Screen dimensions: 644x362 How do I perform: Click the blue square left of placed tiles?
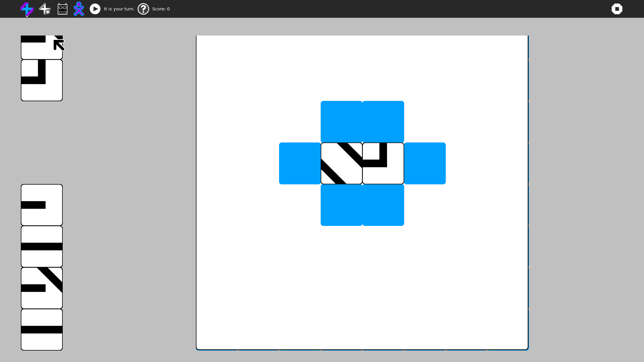point(300,163)
